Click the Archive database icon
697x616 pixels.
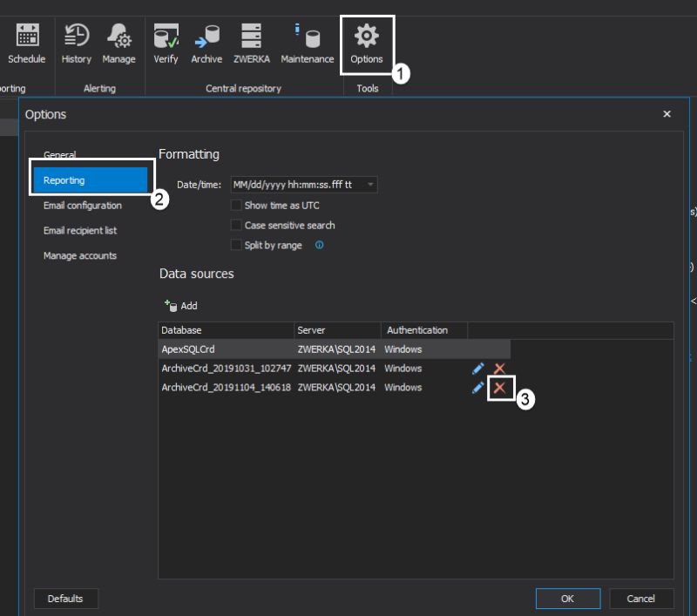pos(206,38)
